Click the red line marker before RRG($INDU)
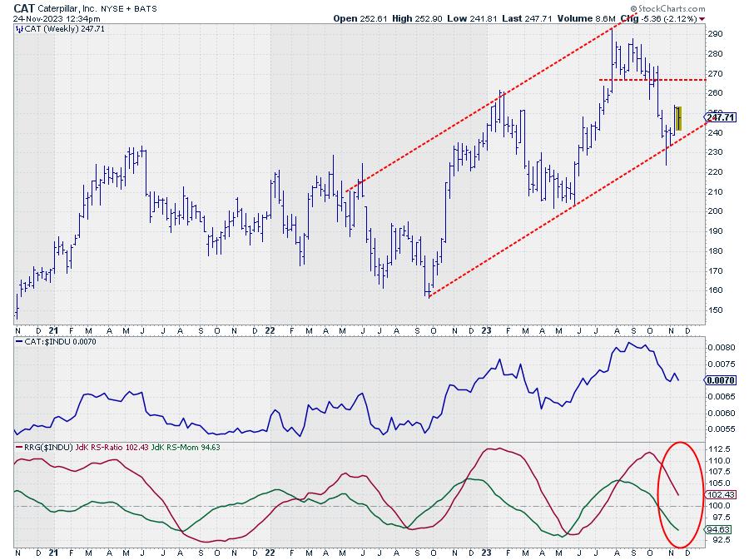Viewport: 749px width, 560px height. click(x=19, y=448)
